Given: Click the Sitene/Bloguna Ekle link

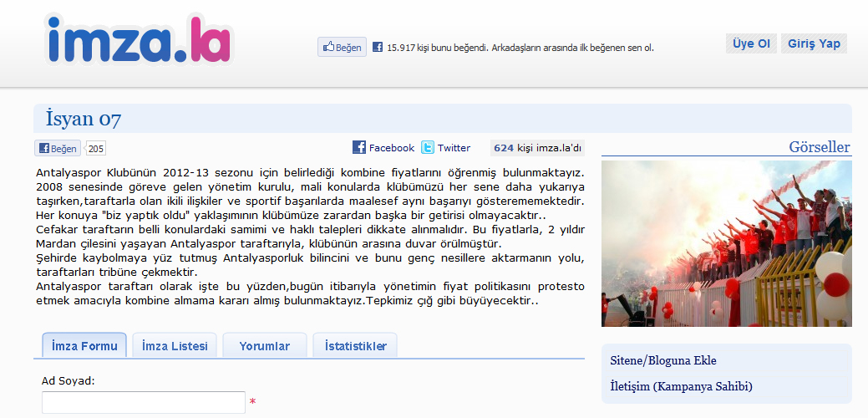Looking at the screenshot, I should pyautogui.click(x=663, y=361).
